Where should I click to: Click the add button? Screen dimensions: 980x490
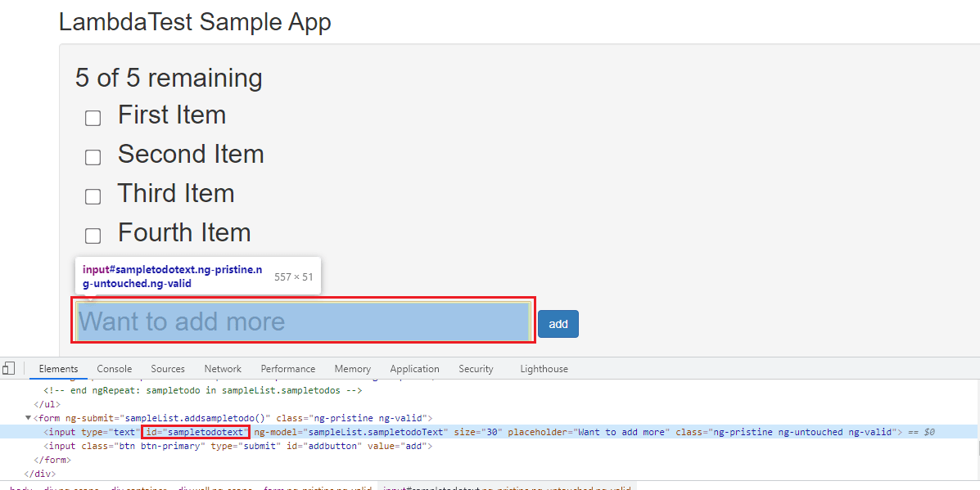[x=558, y=324]
